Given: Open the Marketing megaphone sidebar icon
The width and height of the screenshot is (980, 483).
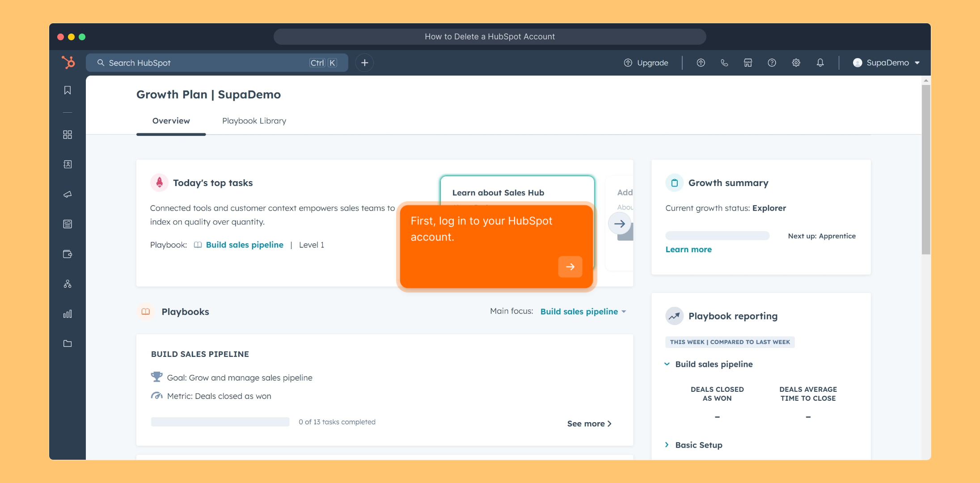Looking at the screenshot, I should pos(68,195).
